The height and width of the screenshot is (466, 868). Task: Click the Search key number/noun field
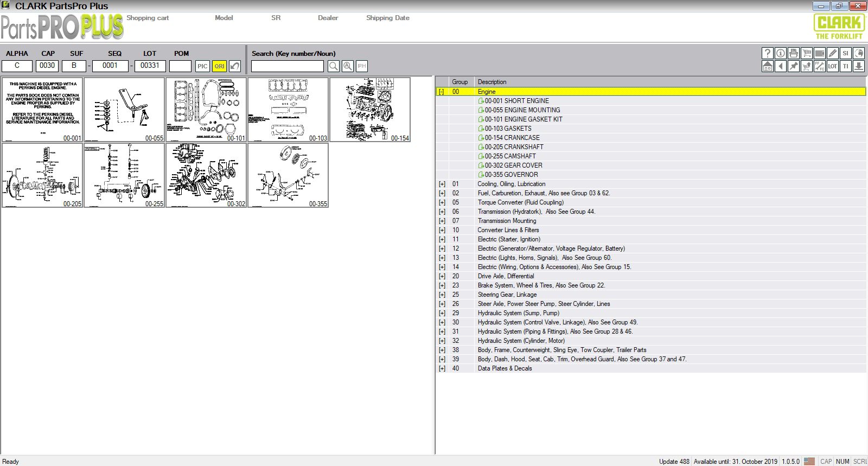click(288, 66)
